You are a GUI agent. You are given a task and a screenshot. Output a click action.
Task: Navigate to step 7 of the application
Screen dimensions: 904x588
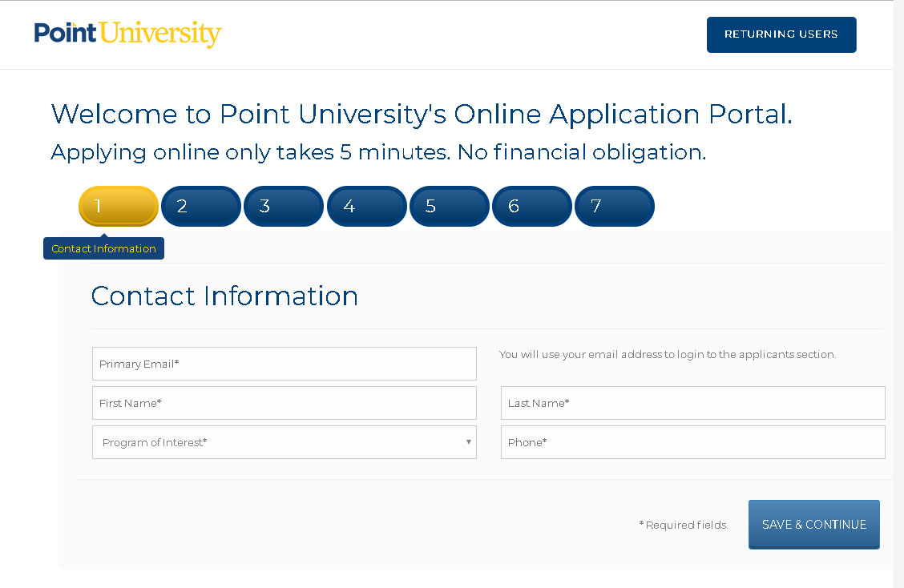(615, 206)
